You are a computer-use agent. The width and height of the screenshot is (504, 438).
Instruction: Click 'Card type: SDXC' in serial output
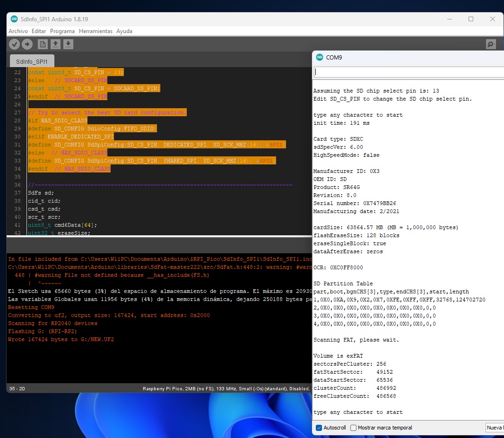[338, 139]
